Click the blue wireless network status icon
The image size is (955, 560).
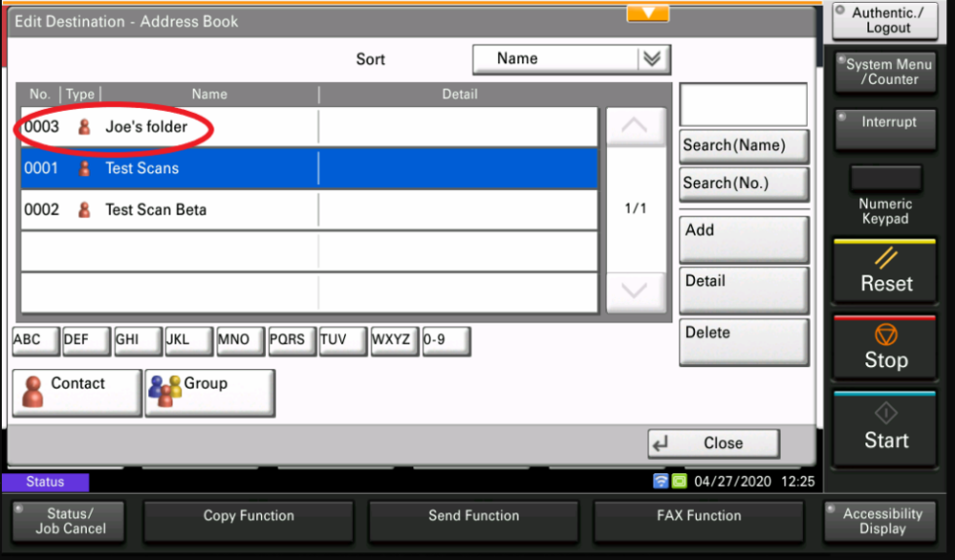[x=661, y=481]
